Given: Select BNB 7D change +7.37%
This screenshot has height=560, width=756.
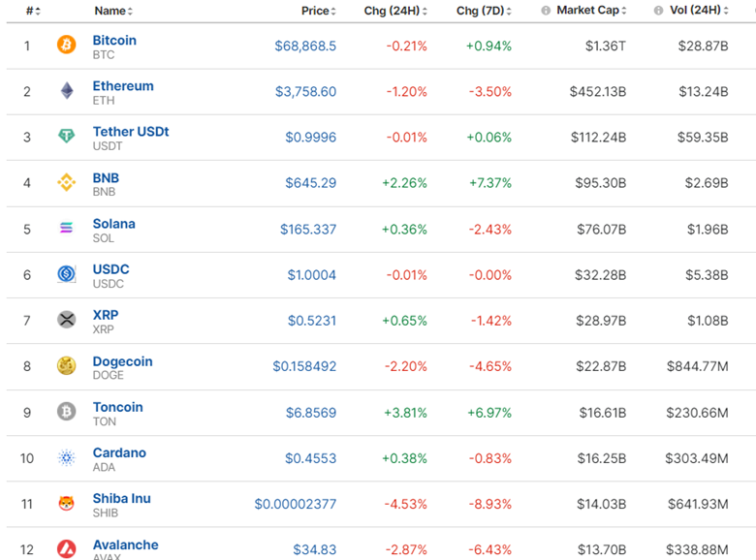Looking at the screenshot, I should 490,183.
